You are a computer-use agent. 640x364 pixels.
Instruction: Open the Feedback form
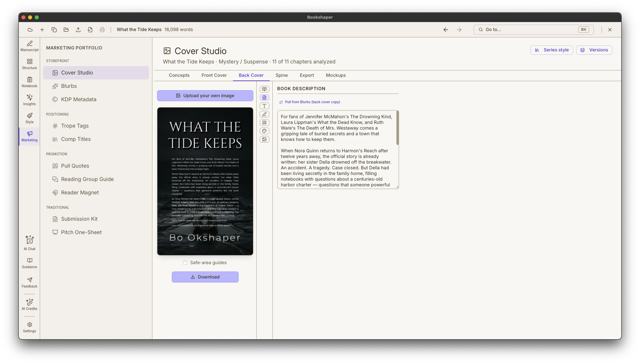click(x=29, y=283)
